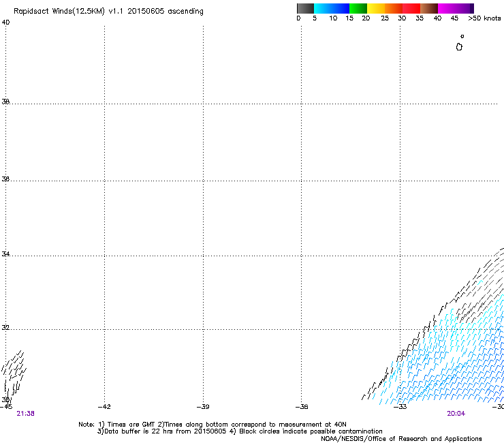Screen dimensions: 504x443
Task: Click the longitude label -39
Action: tap(203, 407)
